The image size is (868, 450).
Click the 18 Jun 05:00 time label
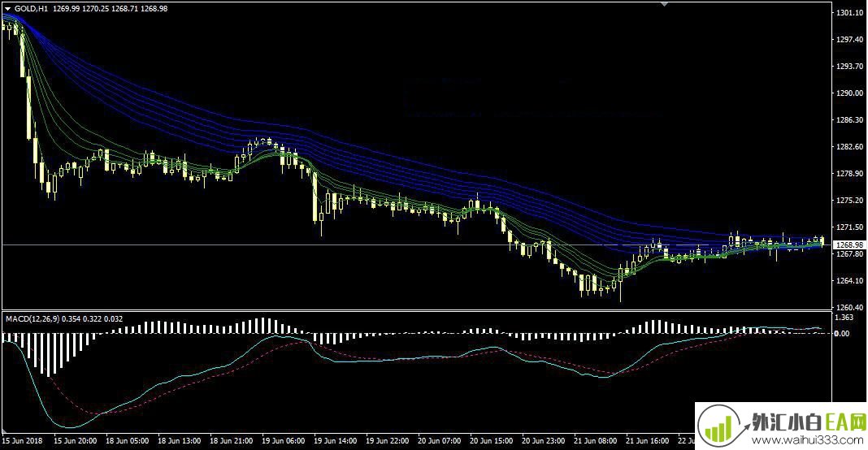point(128,440)
